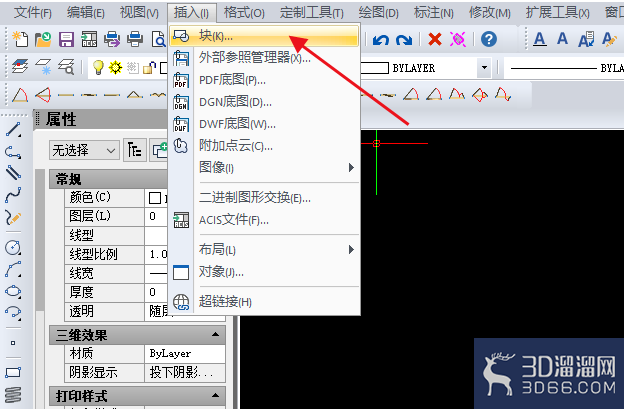
Task: Choose 超链接(H) menu entry
Action: (264, 302)
